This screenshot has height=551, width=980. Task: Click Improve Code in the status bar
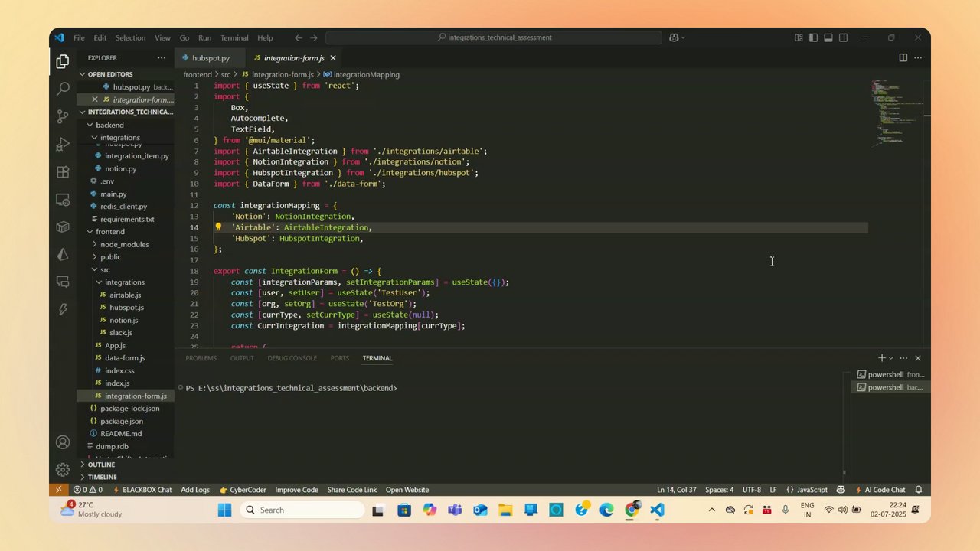click(296, 490)
